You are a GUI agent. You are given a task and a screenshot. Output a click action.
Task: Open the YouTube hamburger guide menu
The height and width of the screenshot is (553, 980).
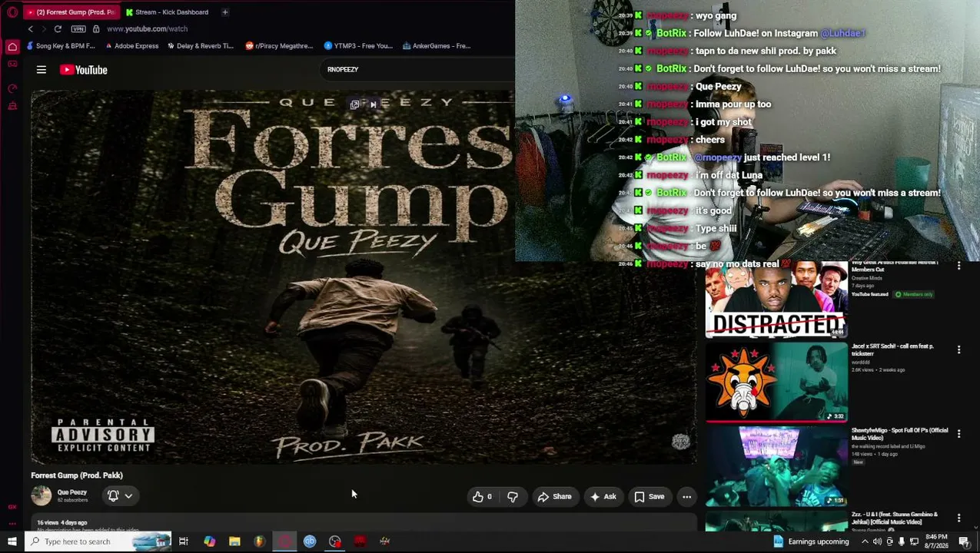point(42,70)
